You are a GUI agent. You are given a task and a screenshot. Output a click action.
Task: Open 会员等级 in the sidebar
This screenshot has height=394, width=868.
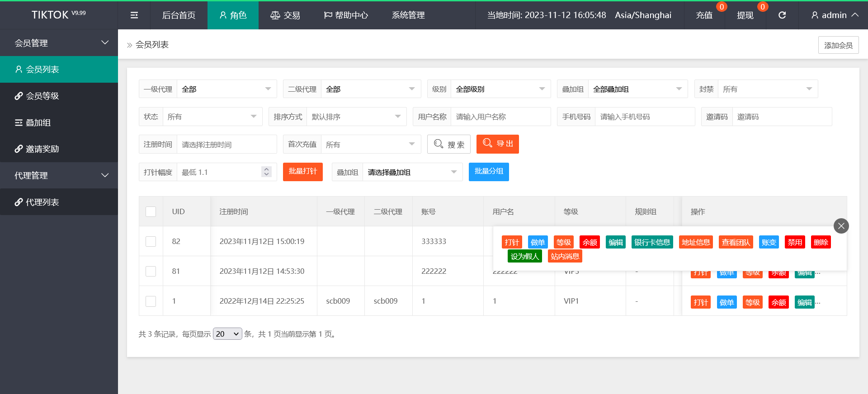coord(59,96)
